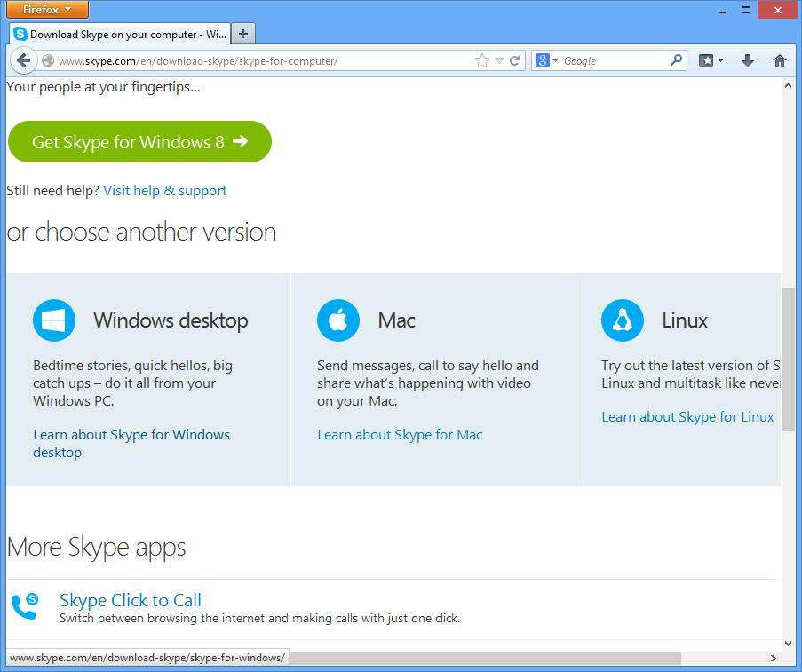Go back using the back arrow
Image resolution: width=802 pixels, height=672 pixels.
23,61
